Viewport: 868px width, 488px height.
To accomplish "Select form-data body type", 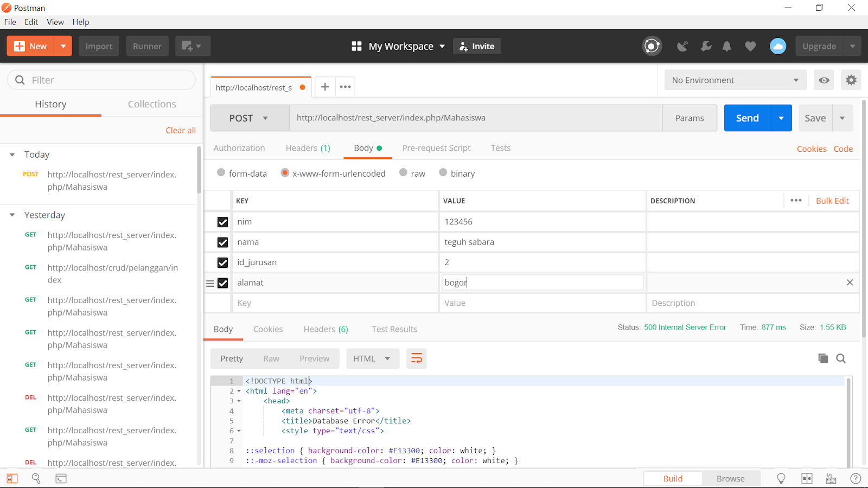I will [221, 172].
